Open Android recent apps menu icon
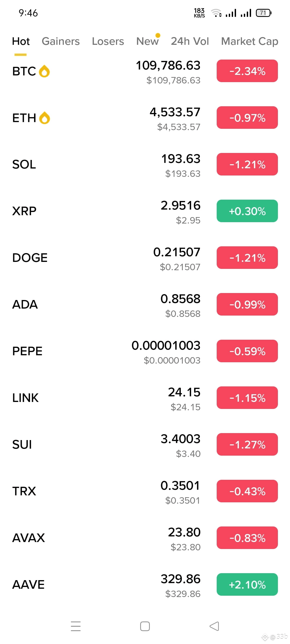290x644 pixels. (76, 626)
